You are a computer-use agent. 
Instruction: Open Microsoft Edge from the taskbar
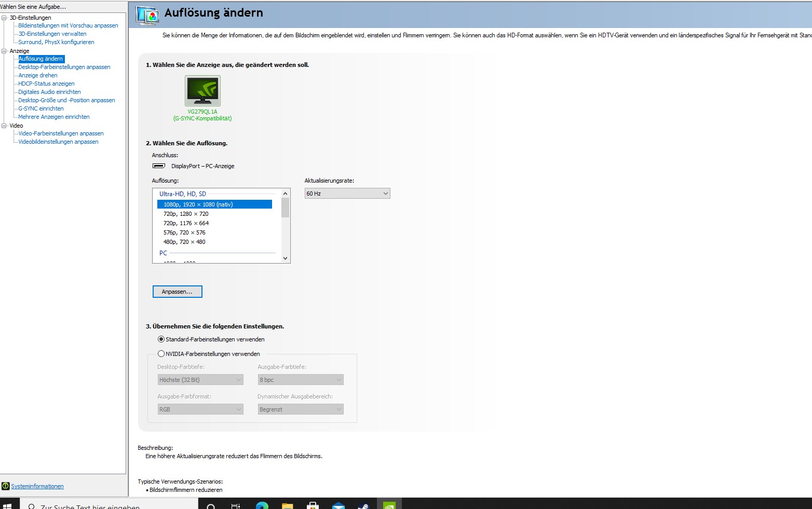coord(262,505)
